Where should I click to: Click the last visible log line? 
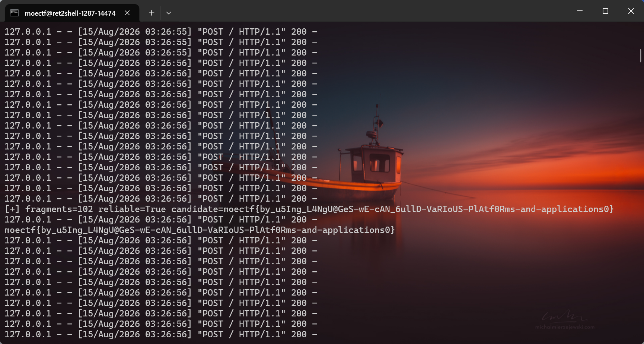coord(161,334)
